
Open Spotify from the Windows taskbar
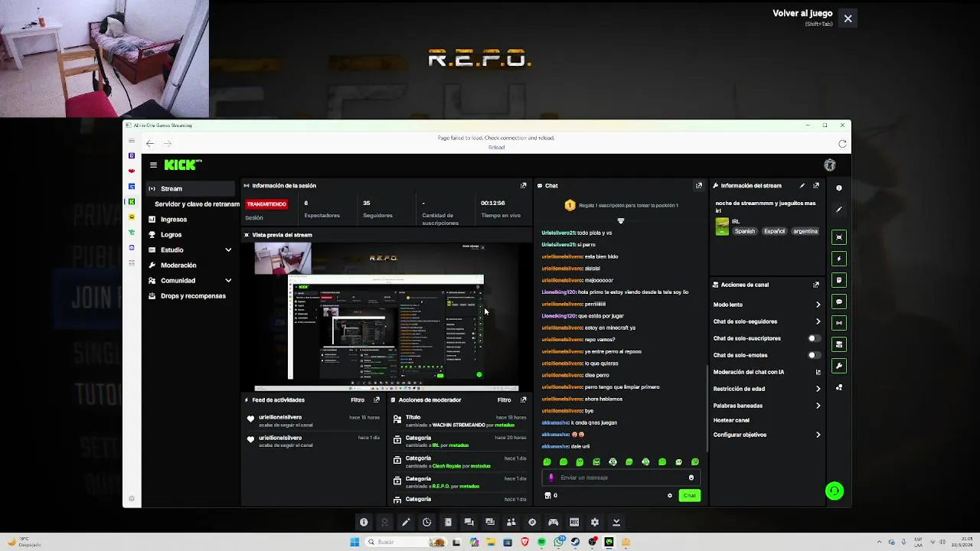coord(541,542)
